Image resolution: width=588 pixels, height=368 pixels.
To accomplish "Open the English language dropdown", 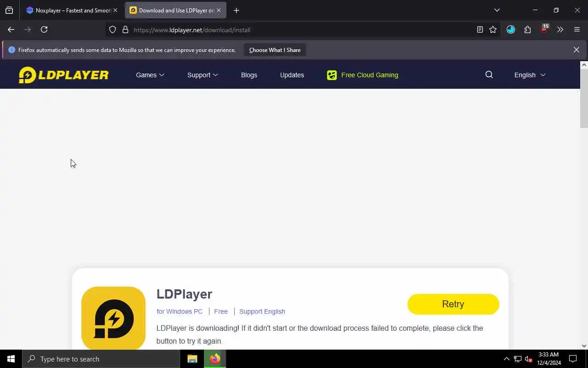I will 530,75.
